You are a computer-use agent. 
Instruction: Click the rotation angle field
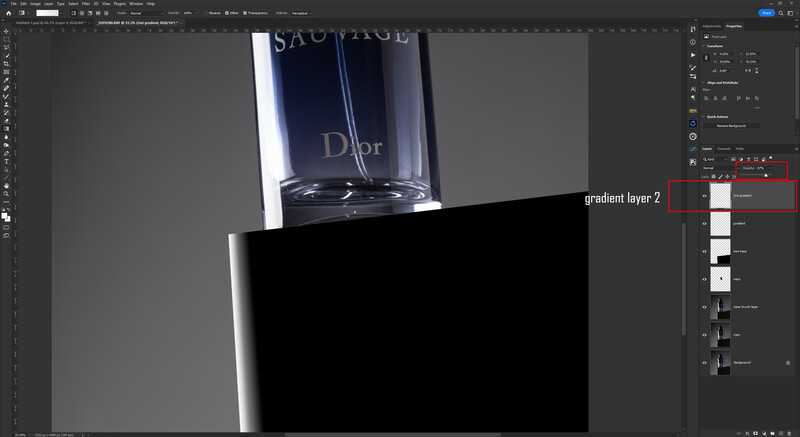point(724,71)
